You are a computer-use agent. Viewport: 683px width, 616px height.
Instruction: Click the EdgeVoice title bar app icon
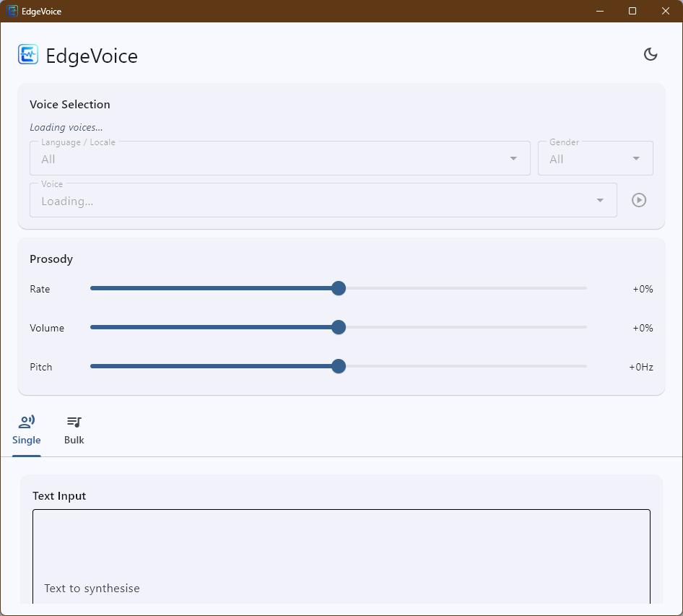(x=12, y=11)
